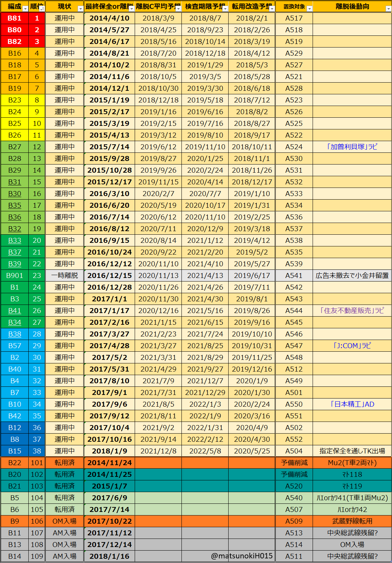Screen dimensions: 392x563
Task: Click the ﾊｴorｶﾜ42 cell
Action: 352,509
